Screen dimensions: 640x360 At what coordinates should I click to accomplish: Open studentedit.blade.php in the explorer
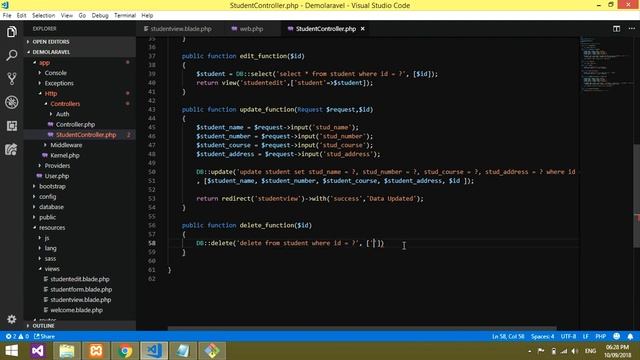(x=79, y=279)
